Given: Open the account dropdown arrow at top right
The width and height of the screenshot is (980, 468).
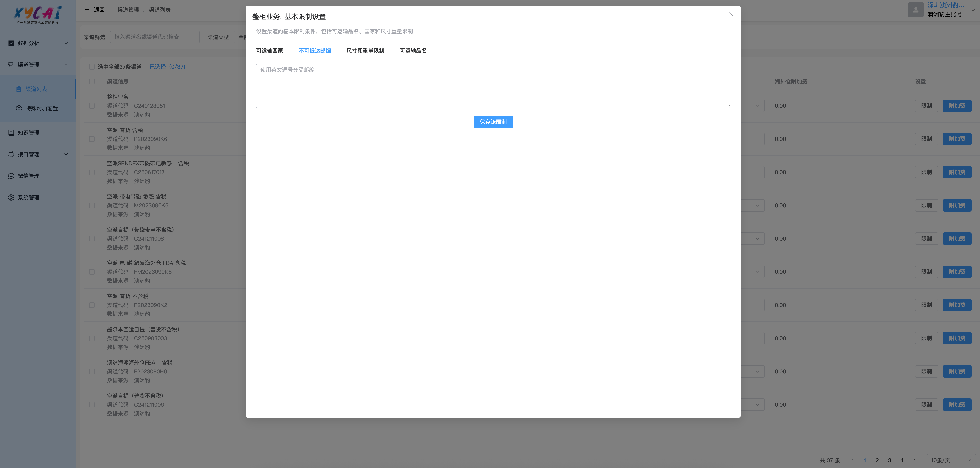Looking at the screenshot, I should coord(973,10).
